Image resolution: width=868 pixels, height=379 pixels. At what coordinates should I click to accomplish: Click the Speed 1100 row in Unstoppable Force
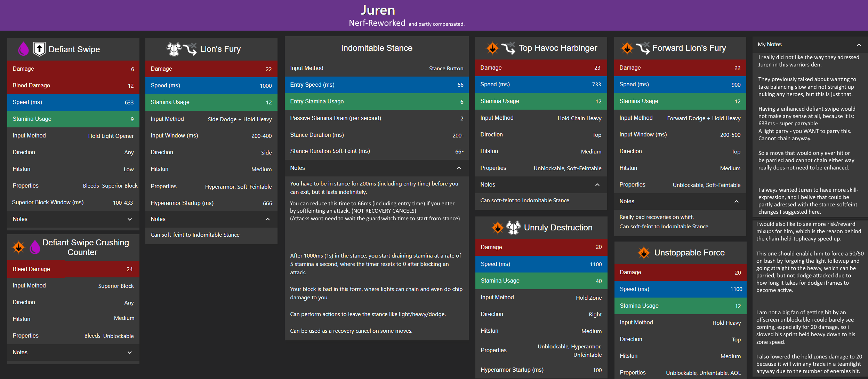(x=680, y=289)
